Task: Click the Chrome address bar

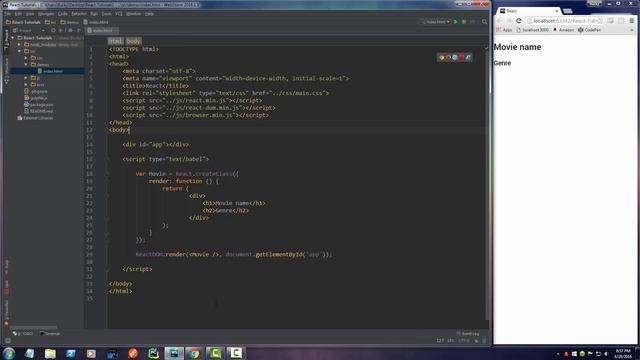Action: tap(564, 21)
